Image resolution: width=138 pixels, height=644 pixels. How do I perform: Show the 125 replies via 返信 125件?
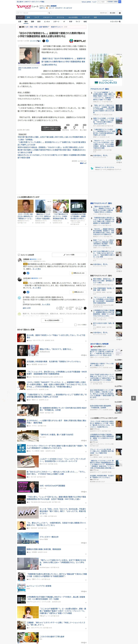[x=27, y=308]
